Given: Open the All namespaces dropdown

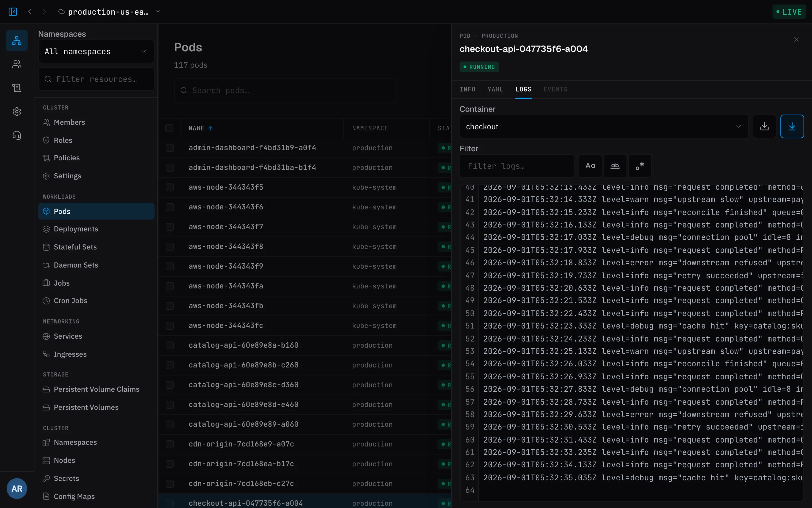Looking at the screenshot, I should pyautogui.click(x=96, y=51).
